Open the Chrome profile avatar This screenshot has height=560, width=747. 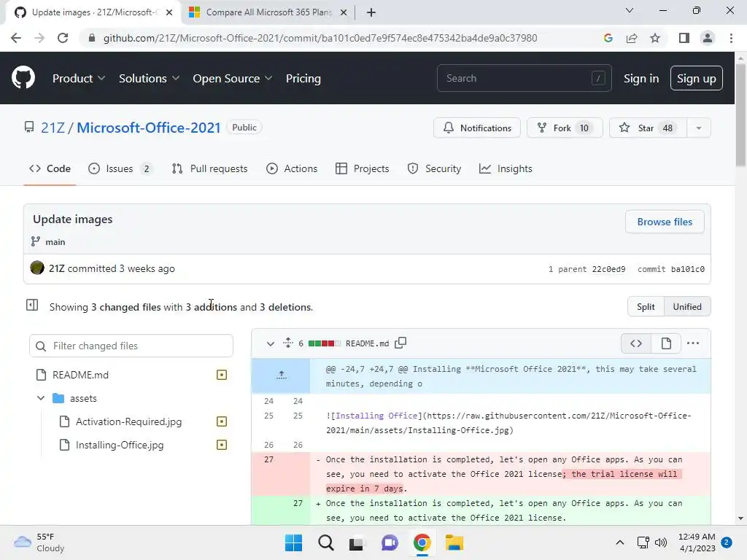[708, 38]
